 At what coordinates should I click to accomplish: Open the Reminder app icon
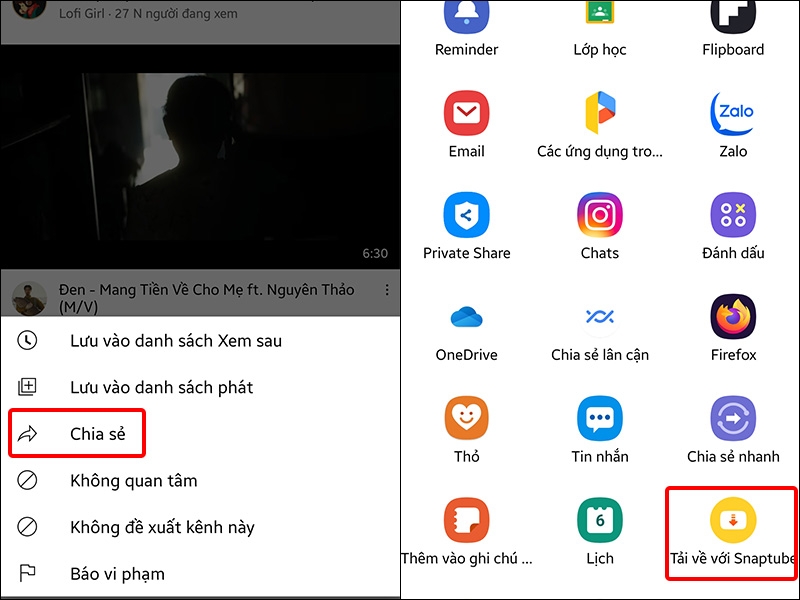(x=466, y=18)
